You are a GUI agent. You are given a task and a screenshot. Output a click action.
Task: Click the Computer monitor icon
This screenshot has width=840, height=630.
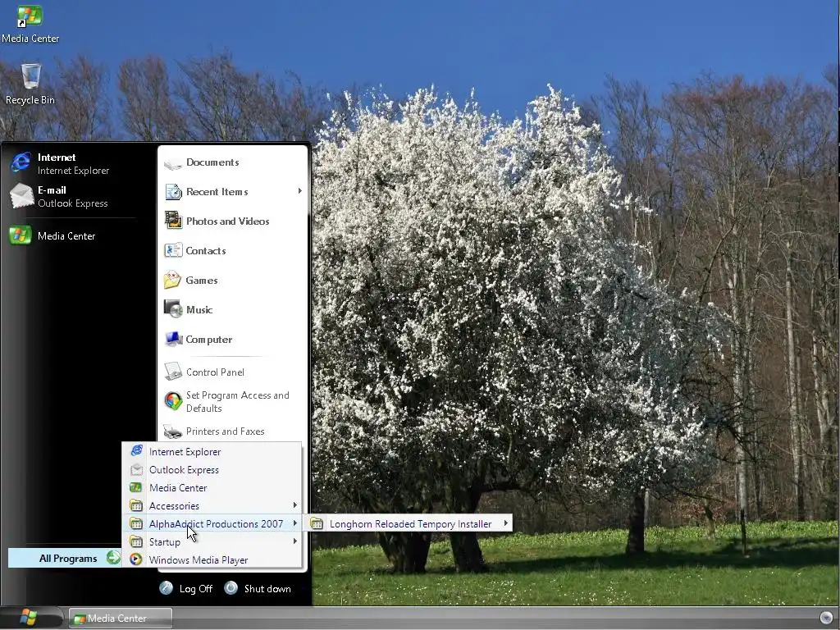click(174, 339)
